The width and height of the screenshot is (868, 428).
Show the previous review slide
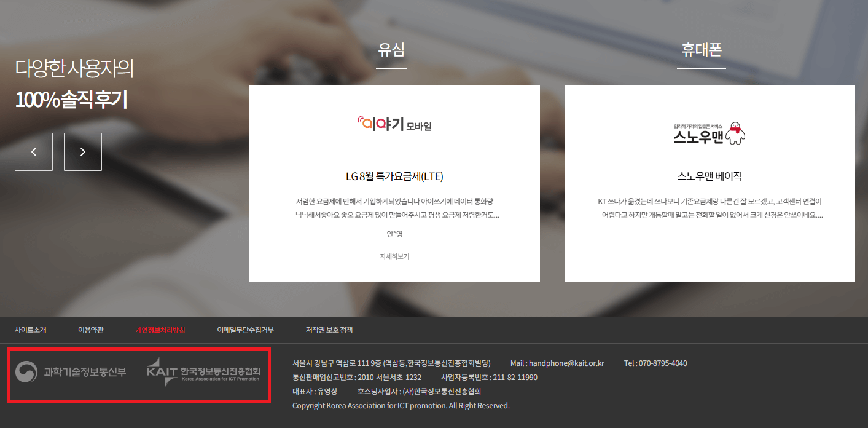34,152
